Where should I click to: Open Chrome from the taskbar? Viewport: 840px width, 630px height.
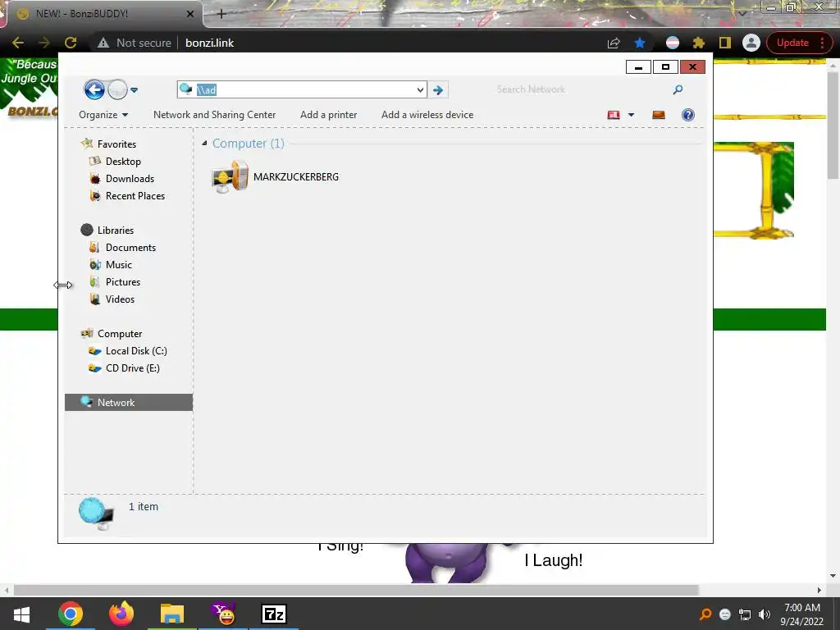pyautogui.click(x=71, y=614)
